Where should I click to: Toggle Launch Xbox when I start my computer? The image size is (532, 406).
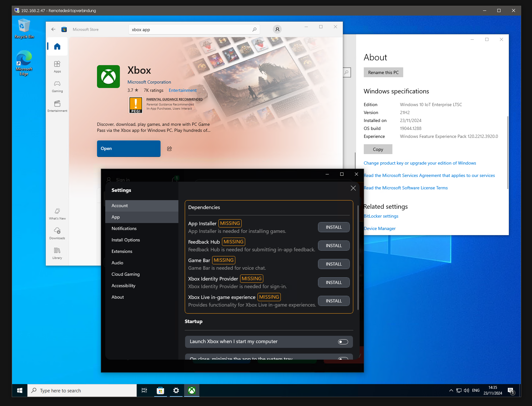point(343,342)
